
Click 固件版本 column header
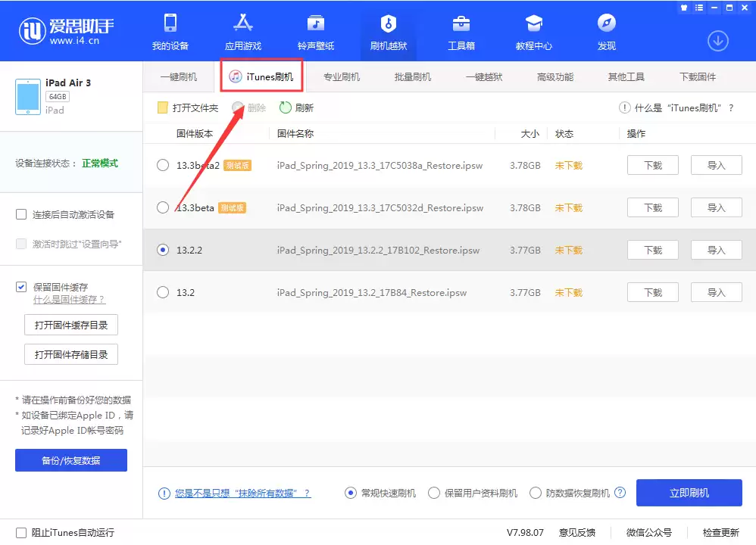[195, 133]
